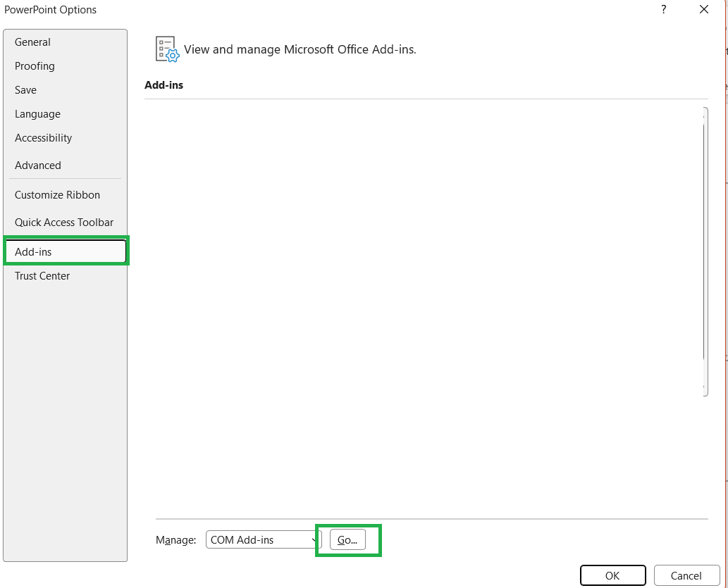Open the Language settings category
Screen dimensions: 728x588
[x=65, y=114]
